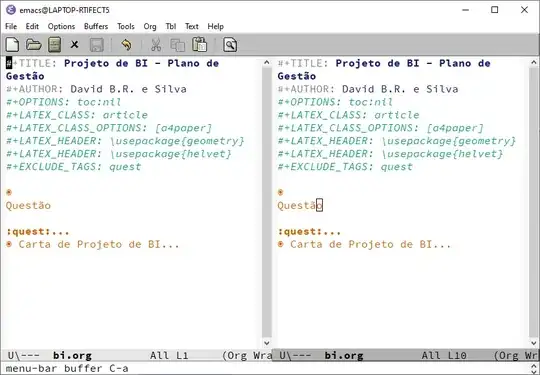Open the Org menu
Screen dimensions: 540x375
150,27
